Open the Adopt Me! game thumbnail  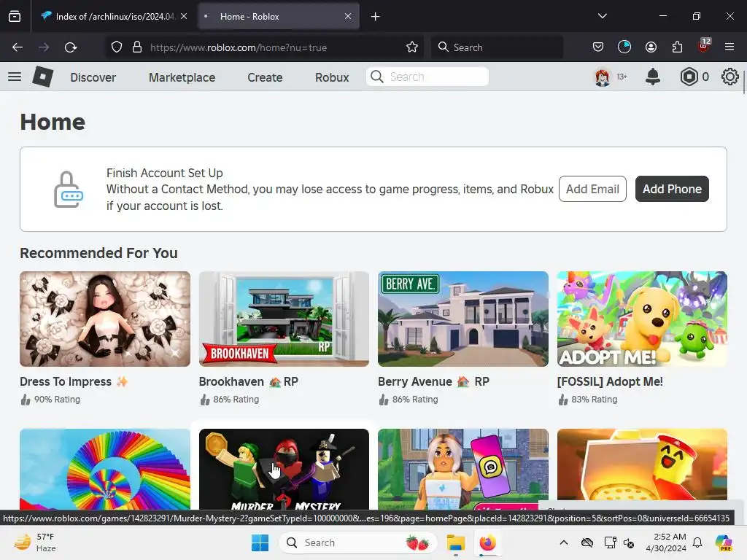point(642,319)
